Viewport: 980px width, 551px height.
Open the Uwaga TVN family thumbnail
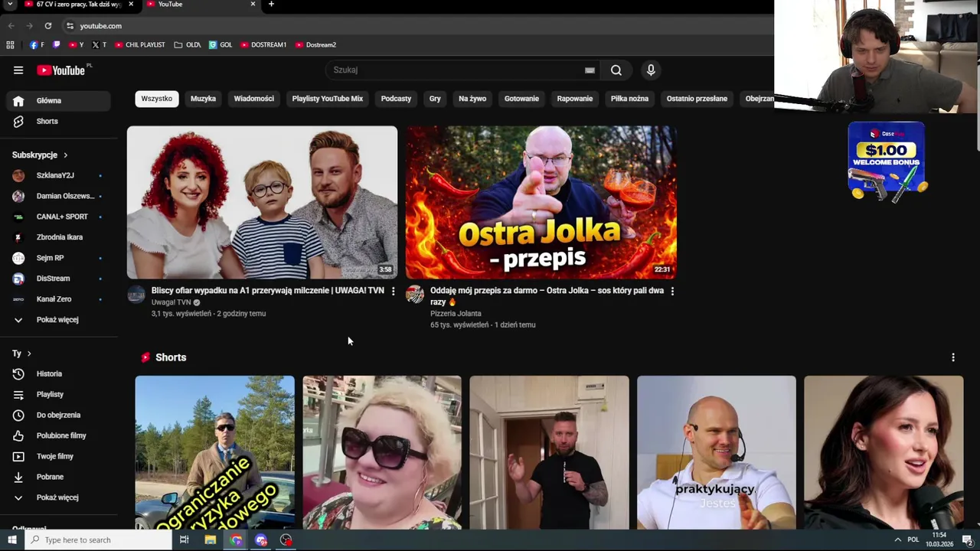pos(262,203)
